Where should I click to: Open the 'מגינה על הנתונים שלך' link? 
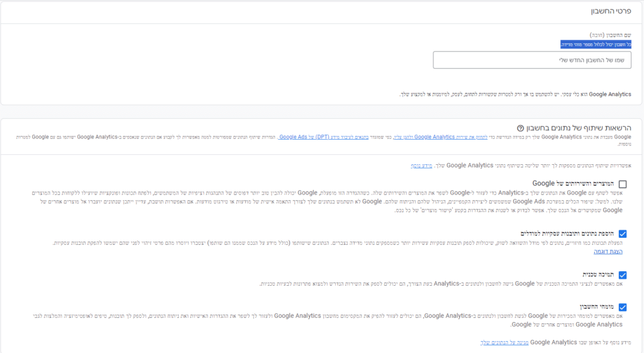(x=504, y=342)
